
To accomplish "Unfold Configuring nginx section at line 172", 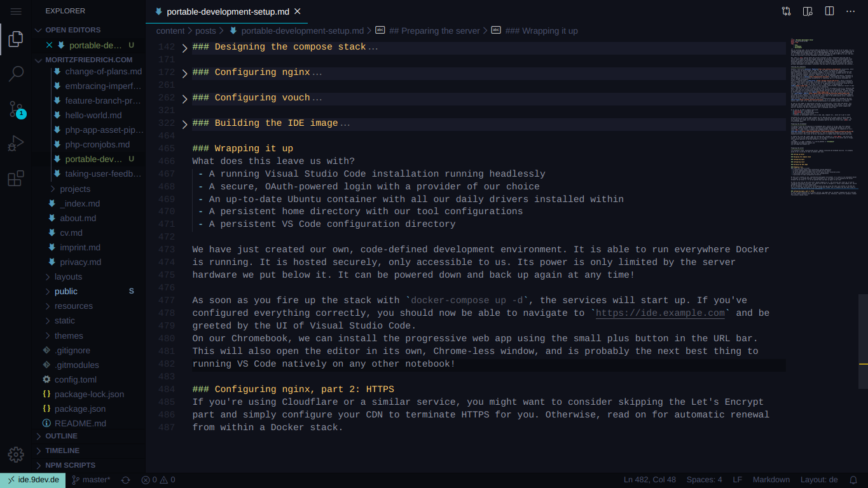I will tap(184, 73).
